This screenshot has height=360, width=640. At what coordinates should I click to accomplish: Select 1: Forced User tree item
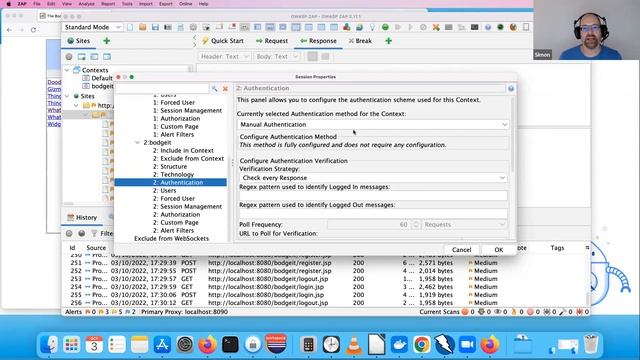pos(174,102)
